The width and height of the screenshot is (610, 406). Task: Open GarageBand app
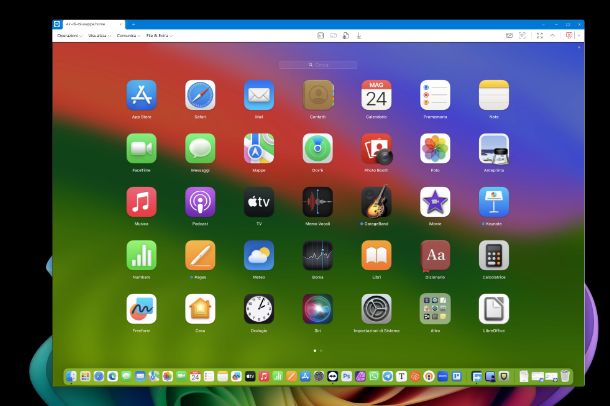coord(376,202)
